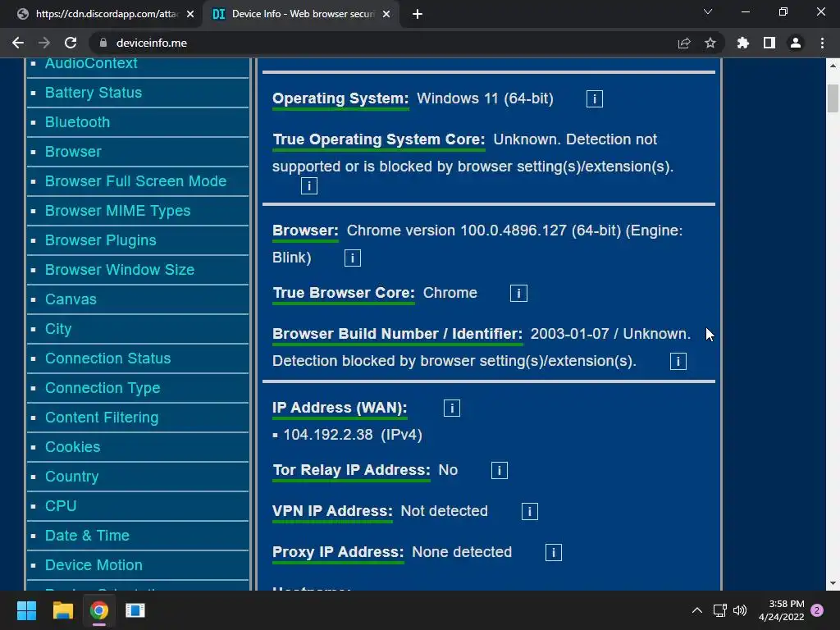Toggle Chrome side panel icon
Viewport: 840px width, 630px height.
pyautogui.click(x=769, y=43)
